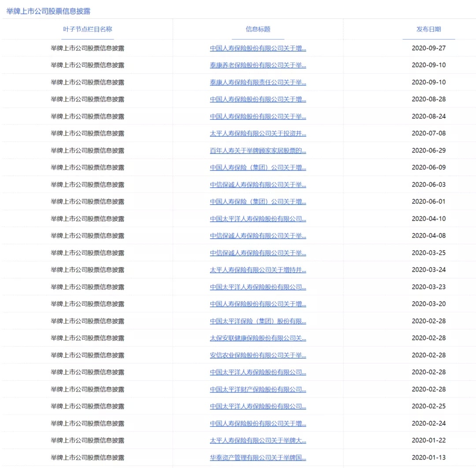Select the date cell 2020-02-24

pyautogui.click(x=429, y=423)
